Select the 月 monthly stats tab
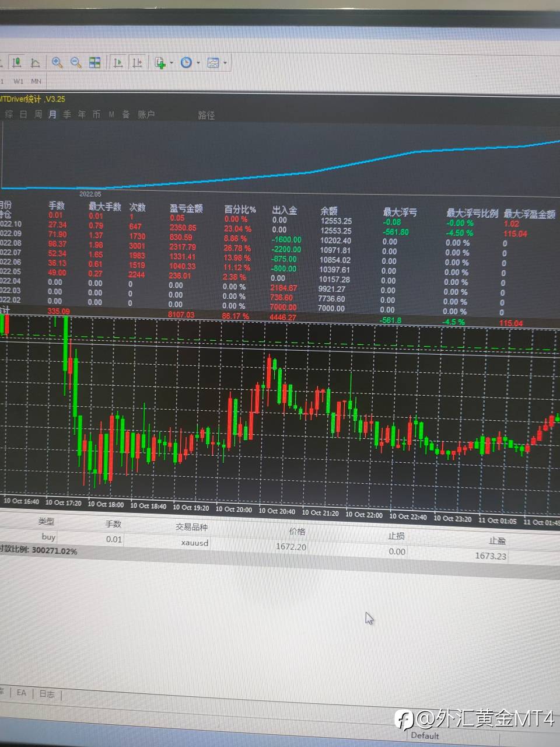The width and height of the screenshot is (560, 747). tap(52, 114)
